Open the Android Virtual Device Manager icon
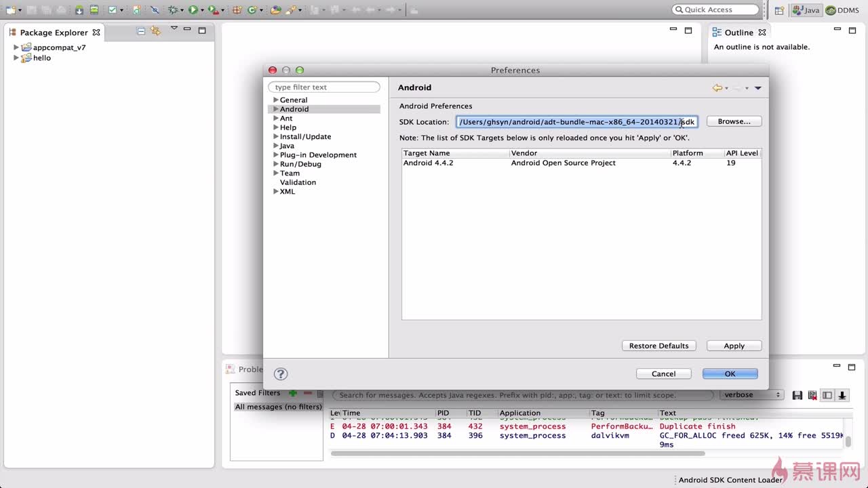Screen dimensions: 868x488 [x=94, y=10]
